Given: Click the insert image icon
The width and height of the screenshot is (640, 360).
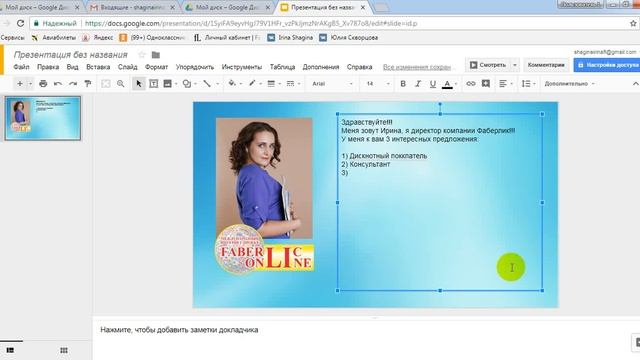Looking at the screenshot, I should [x=167, y=84].
